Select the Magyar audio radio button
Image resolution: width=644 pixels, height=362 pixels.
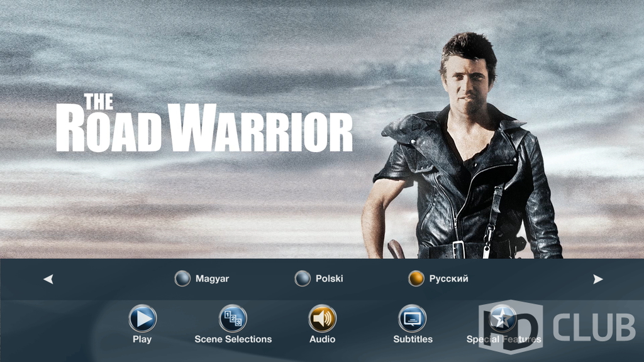182,278
